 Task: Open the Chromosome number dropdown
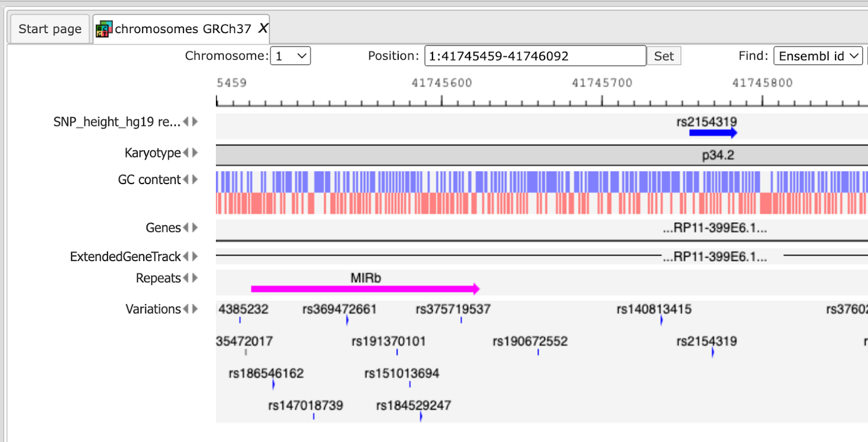(290, 56)
